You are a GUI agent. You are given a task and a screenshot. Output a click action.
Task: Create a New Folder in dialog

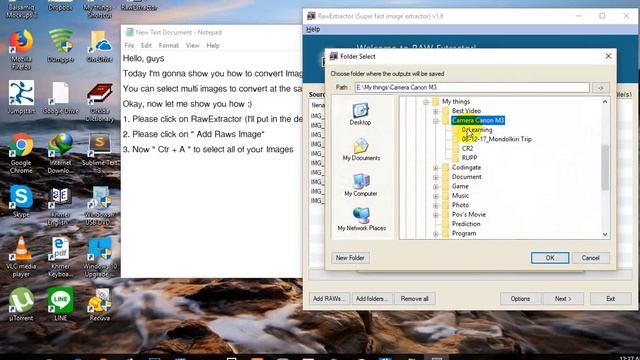click(x=350, y=258)
